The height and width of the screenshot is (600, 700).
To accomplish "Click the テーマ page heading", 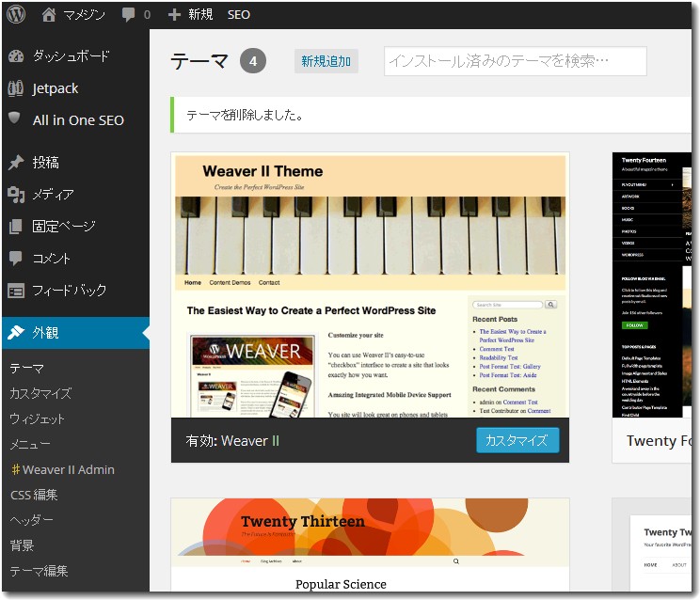I will [x=199, y=61].
